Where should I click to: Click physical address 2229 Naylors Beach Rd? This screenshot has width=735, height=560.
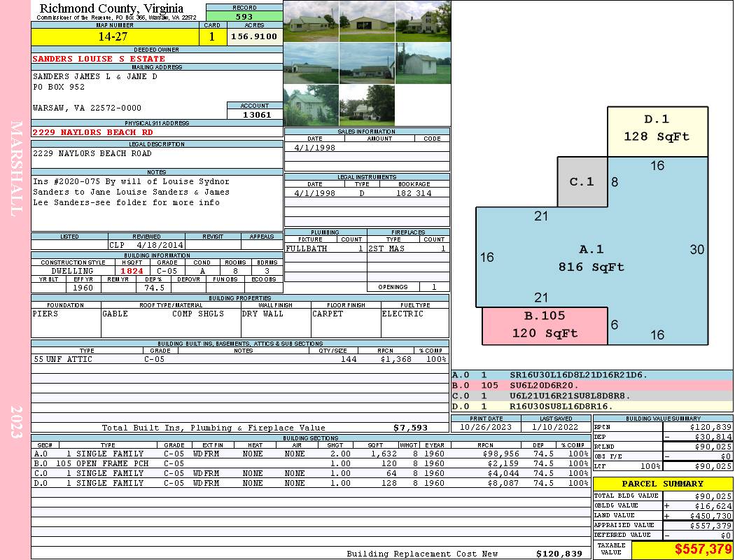[92, 132]
